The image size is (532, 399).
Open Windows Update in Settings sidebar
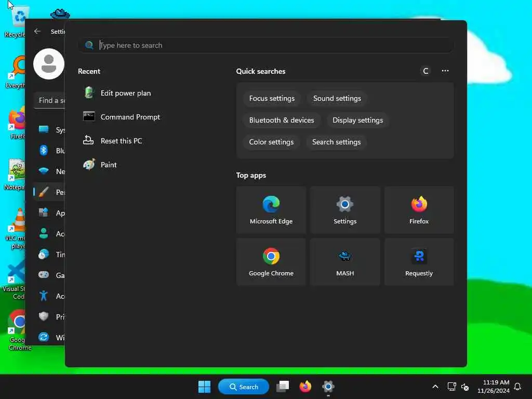(49, 337)
